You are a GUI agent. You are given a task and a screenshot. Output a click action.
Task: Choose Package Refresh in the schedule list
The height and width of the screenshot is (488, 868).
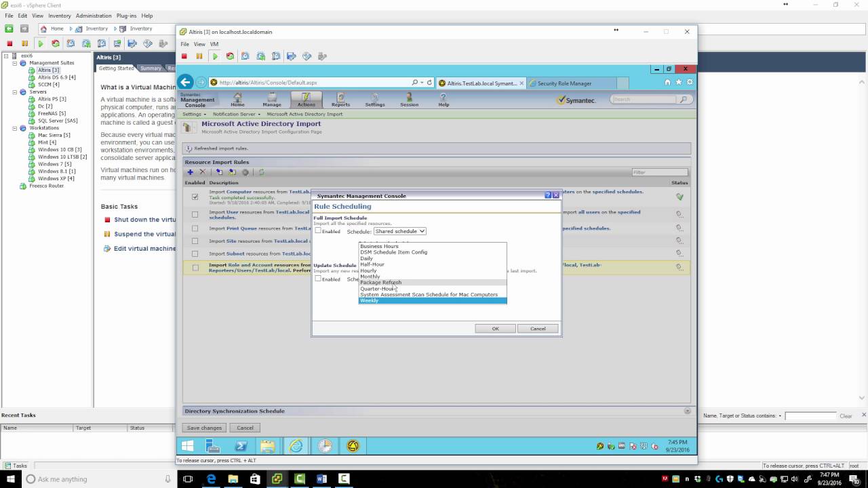pos(433,282)
